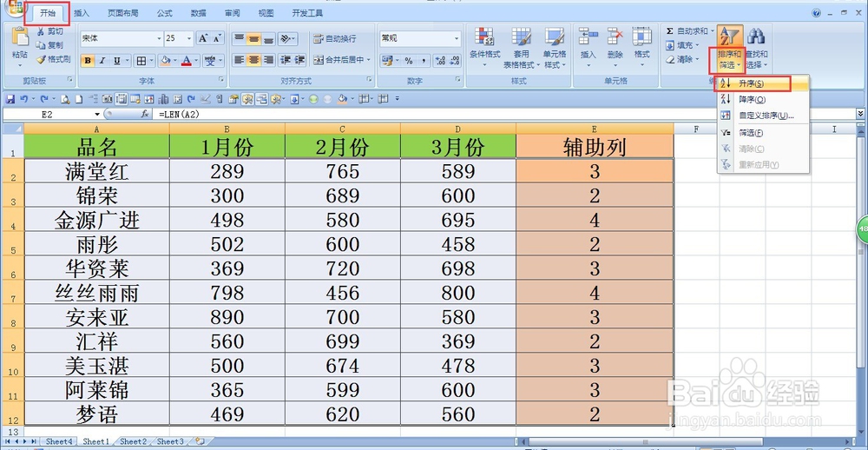Toggle Bold formatting
868x450 pixels.
tap(88, 61)
